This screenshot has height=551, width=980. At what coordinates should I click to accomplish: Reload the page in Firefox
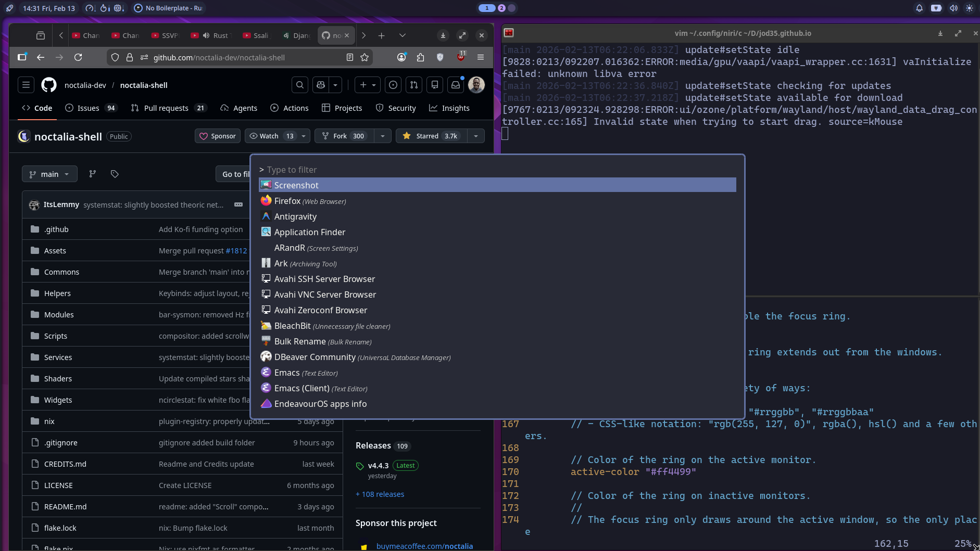coord(78,57)
